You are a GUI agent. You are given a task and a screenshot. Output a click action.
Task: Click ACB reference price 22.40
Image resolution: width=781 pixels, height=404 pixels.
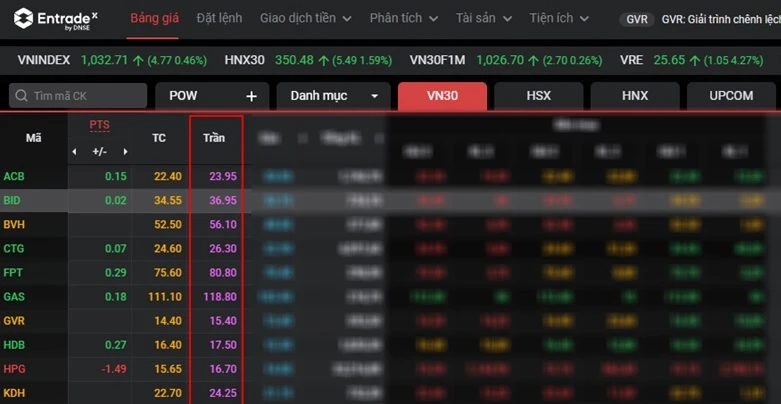[x=168, y=176]
